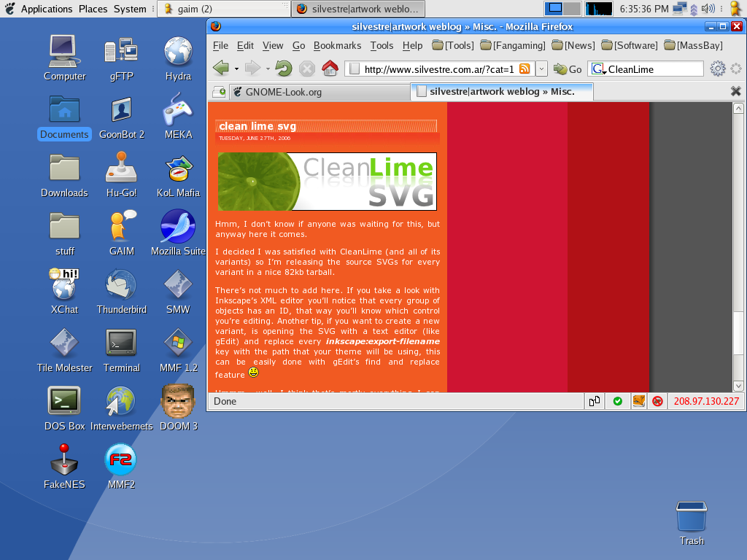This screenshot has height=560, width=747.
Task: Launch FakeNES emulator icon
Action: pos(64,467)
